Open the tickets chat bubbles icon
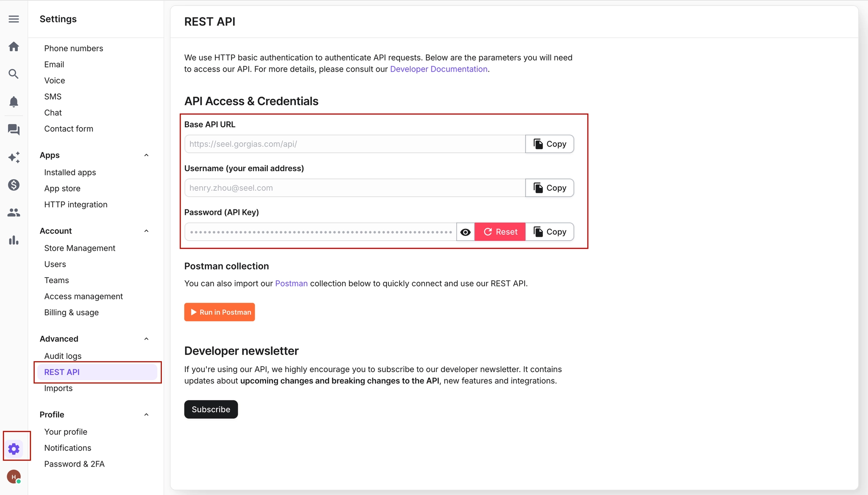The height and width of the screenshot is (495, 868). [14, 130]
